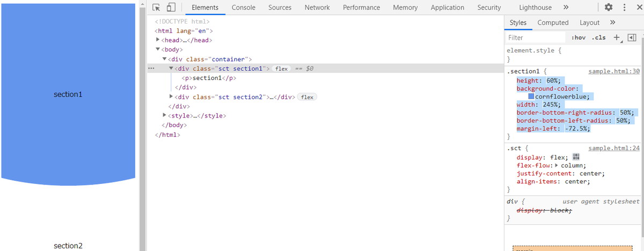Close the DevTools panel
Viewport: 644px width, 251px height.
(x=639, y=8)
